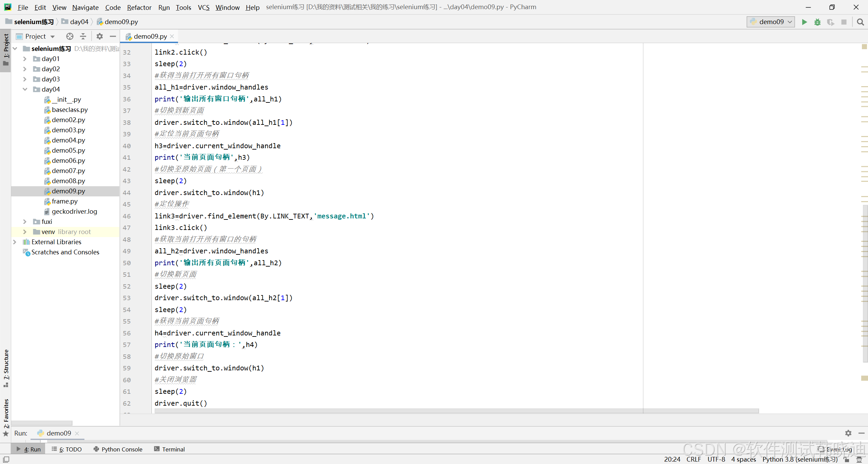The height and width of the screenshot is (464, 868).
Task: Open Run panel settings gear
Action: tap(848, 433)
